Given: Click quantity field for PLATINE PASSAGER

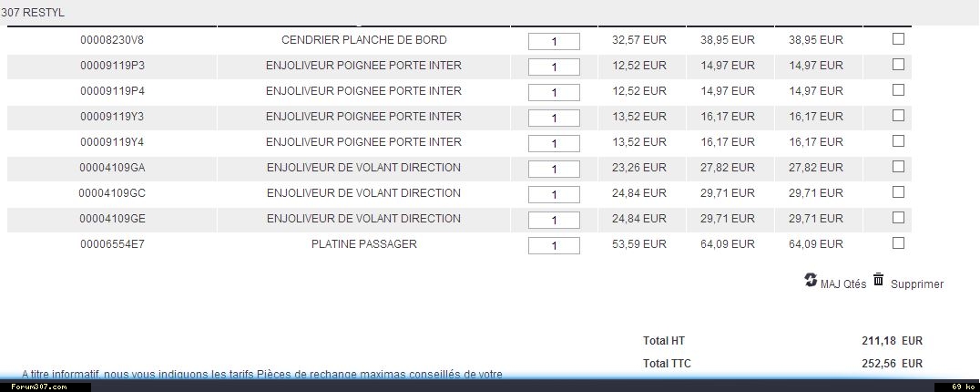Looking at the screenshot, I should click(x=554, y=246).
